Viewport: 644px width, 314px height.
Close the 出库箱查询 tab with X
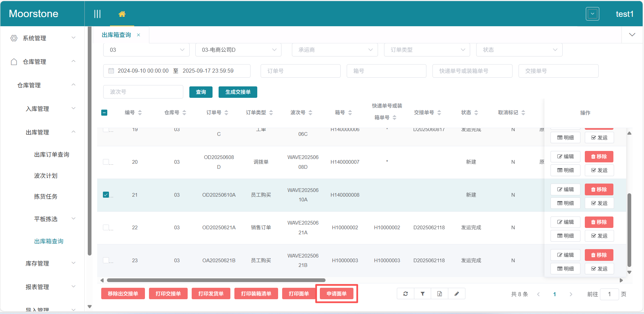pos(139,35)
